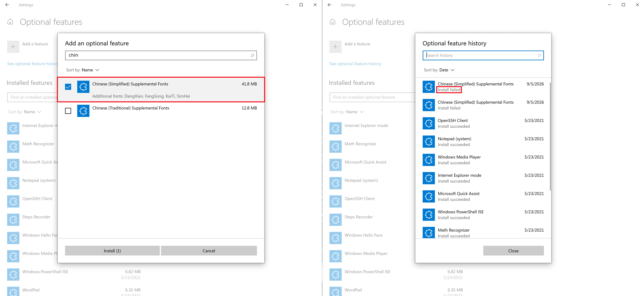Click 'Additional fonts: DengXian, FangSong, KaiTi, SimHei' text

tap(141, 96)
